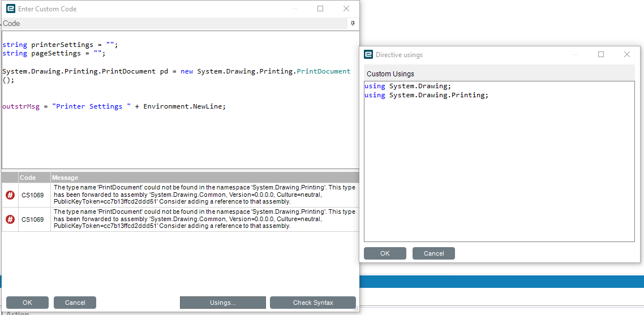Cancel the Enter Custom Code window
Screen dimensions: 644x315
pos(75,303)
